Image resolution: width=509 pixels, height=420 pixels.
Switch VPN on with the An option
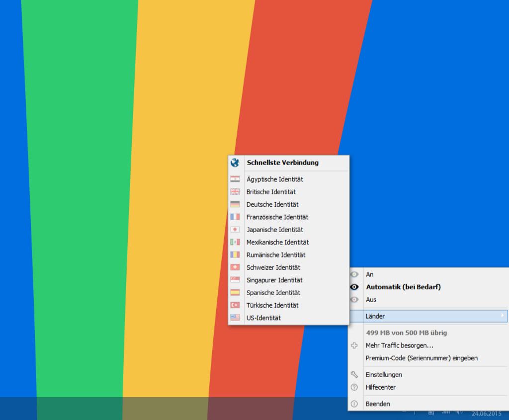(370, 274)
